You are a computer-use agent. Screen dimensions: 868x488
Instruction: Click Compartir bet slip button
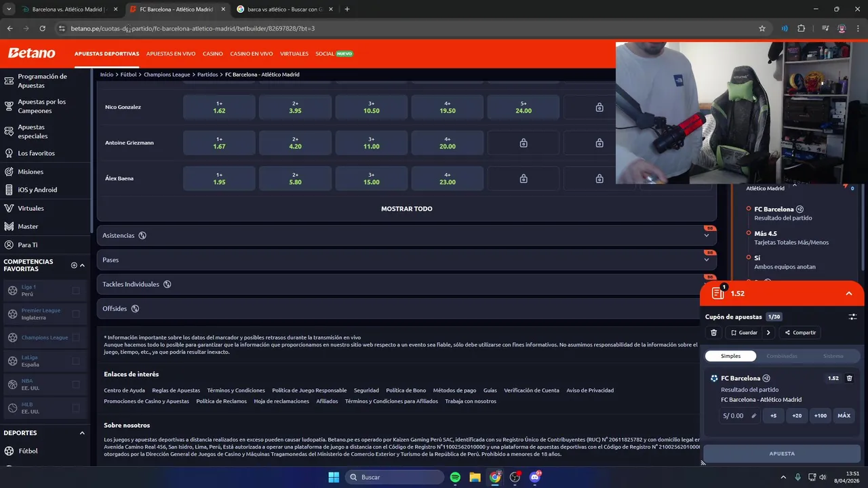(800, 333)
